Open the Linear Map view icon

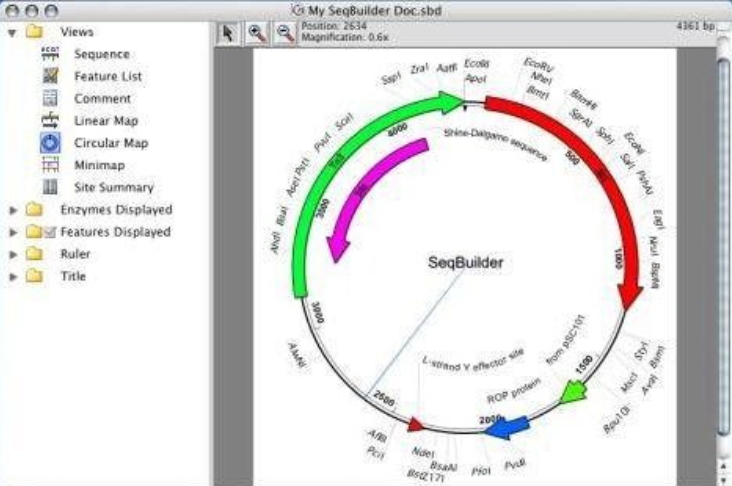(50, 120)
